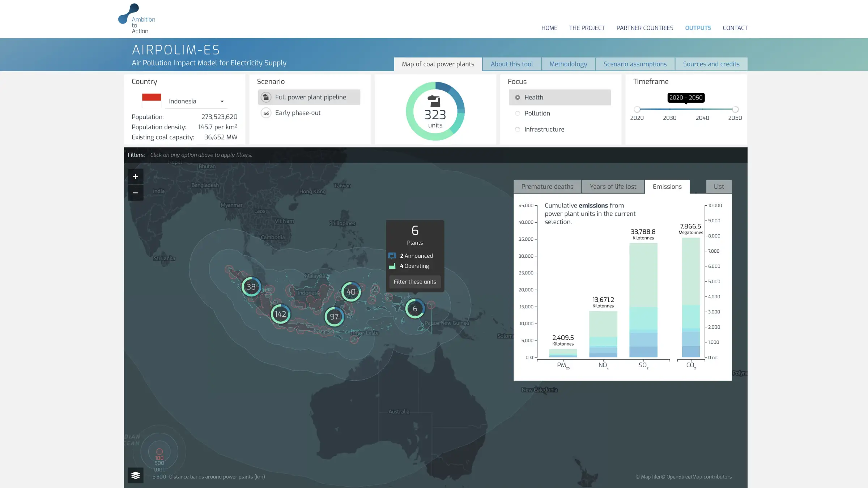Screen dimensions: 868x488
Task: Click the 2050 timeframe slider handle
Action: pyautogui.click(x=735, y=109)
